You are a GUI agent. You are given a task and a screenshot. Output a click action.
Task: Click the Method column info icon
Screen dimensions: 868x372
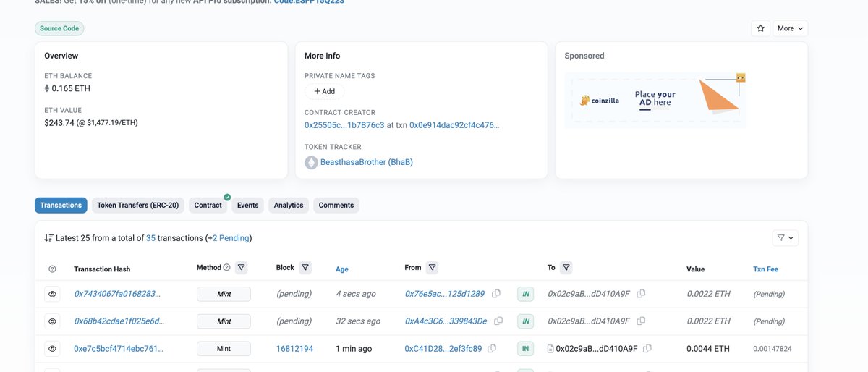(x=226, y=268)
